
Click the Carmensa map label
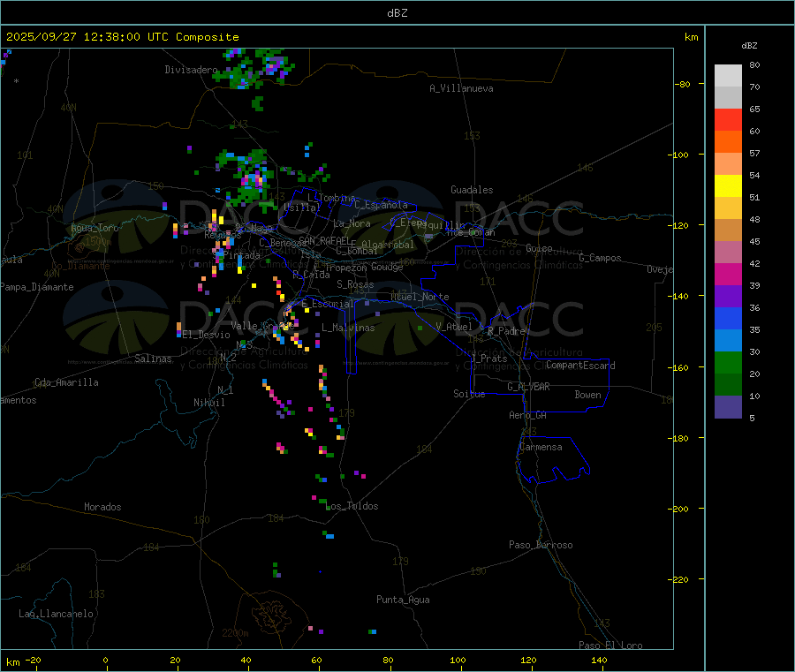(x=541, y=448)
